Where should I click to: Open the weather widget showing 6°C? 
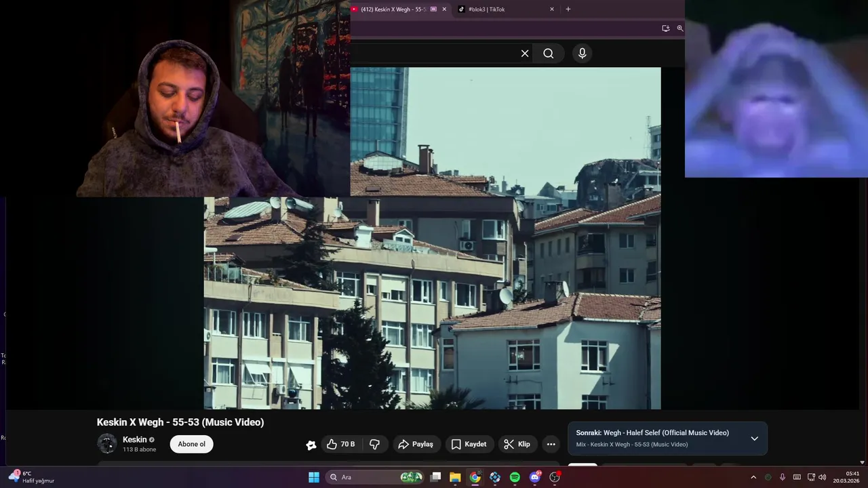(x=32, y=477)
